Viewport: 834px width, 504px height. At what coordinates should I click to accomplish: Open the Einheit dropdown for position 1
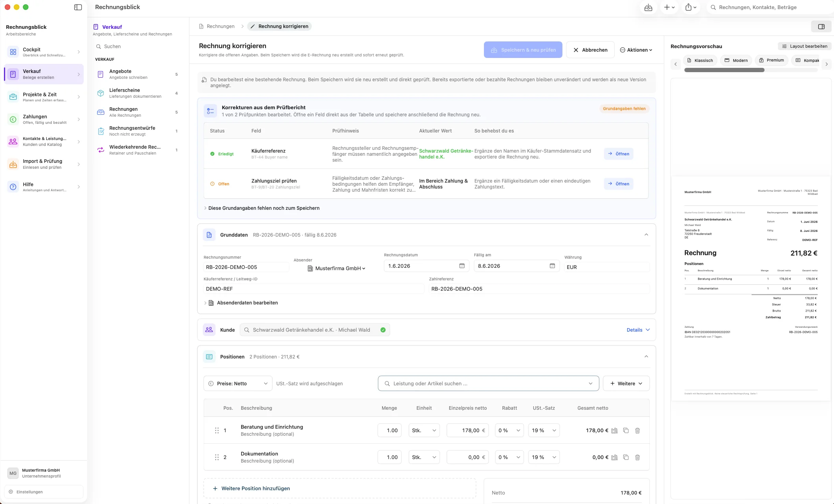click(x=424, y=431)
